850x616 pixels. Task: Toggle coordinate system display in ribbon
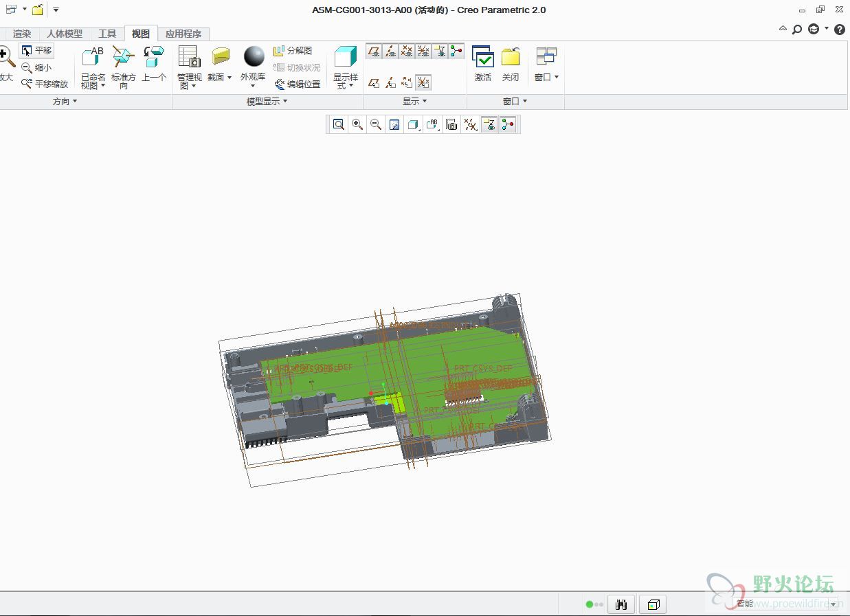pos(423,51)
